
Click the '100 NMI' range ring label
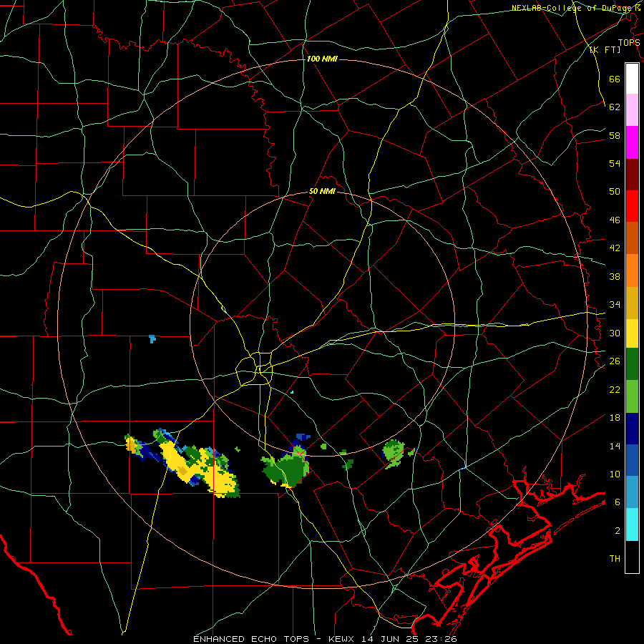(x=322, y=59)
